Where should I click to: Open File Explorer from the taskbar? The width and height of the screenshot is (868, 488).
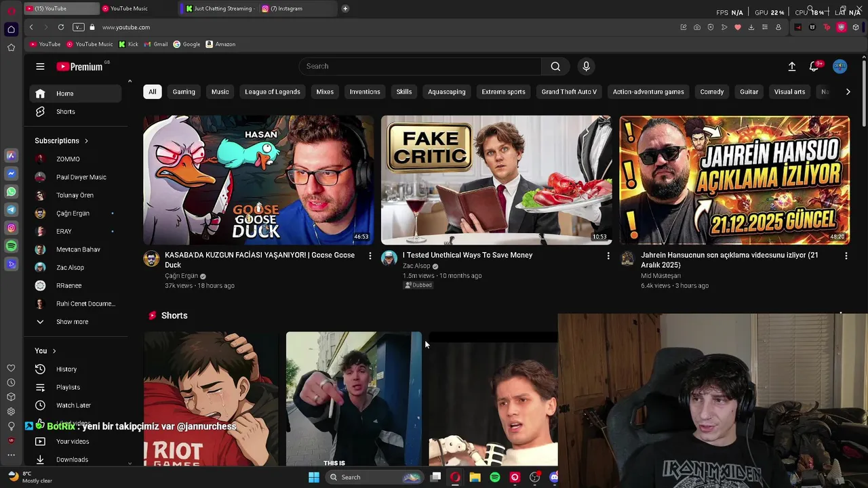click(475, 477)
